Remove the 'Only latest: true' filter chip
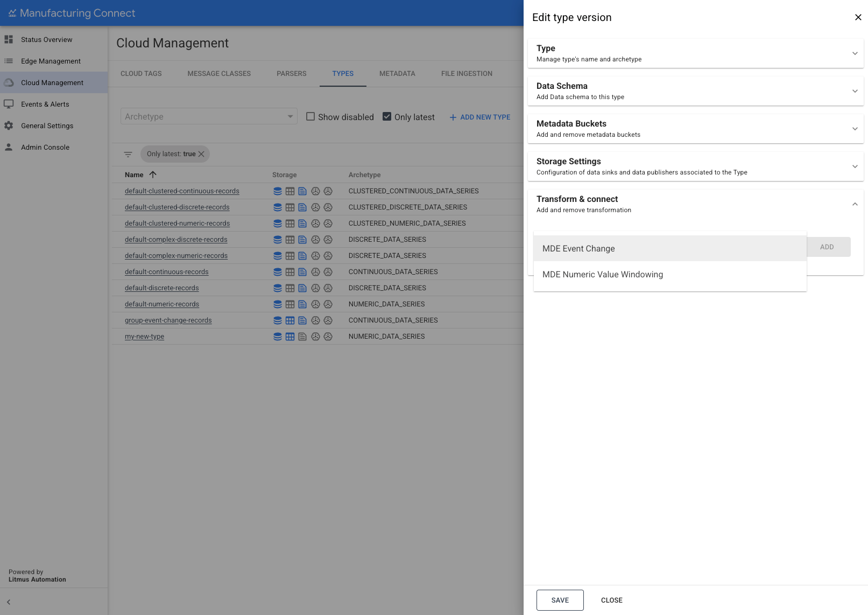The height and width of the screenshot is (615, 868). point(201,154)
